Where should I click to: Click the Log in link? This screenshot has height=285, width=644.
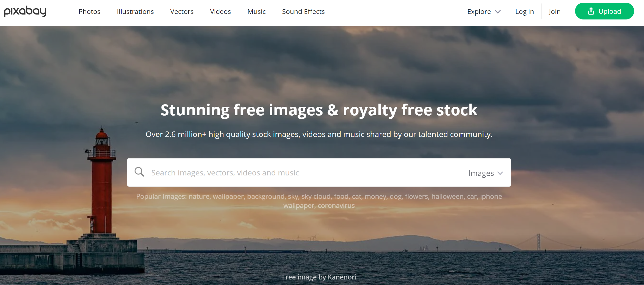[525, 12]
